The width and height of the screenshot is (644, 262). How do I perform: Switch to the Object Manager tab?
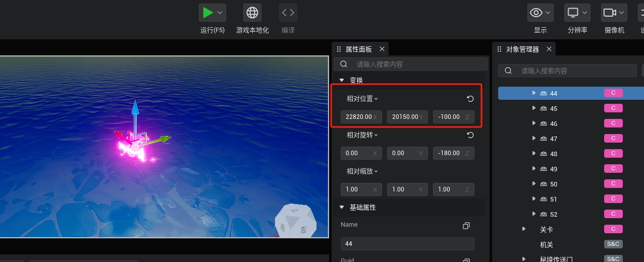(x=522, y=49)
